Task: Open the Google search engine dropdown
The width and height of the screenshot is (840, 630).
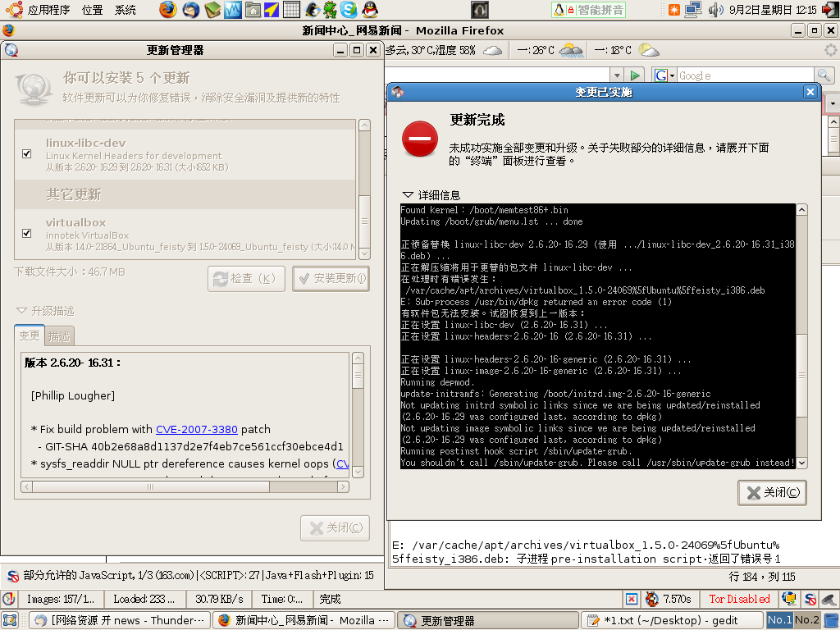Action: [664, 75]
